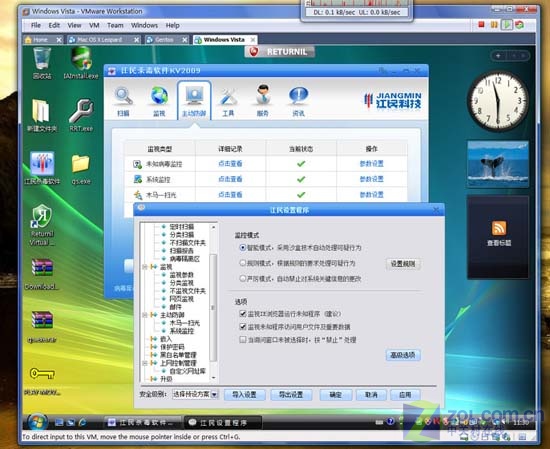Select the 主动防御 monitor icon in KV2009
The image size is (550, 449).
pos(194,100)
